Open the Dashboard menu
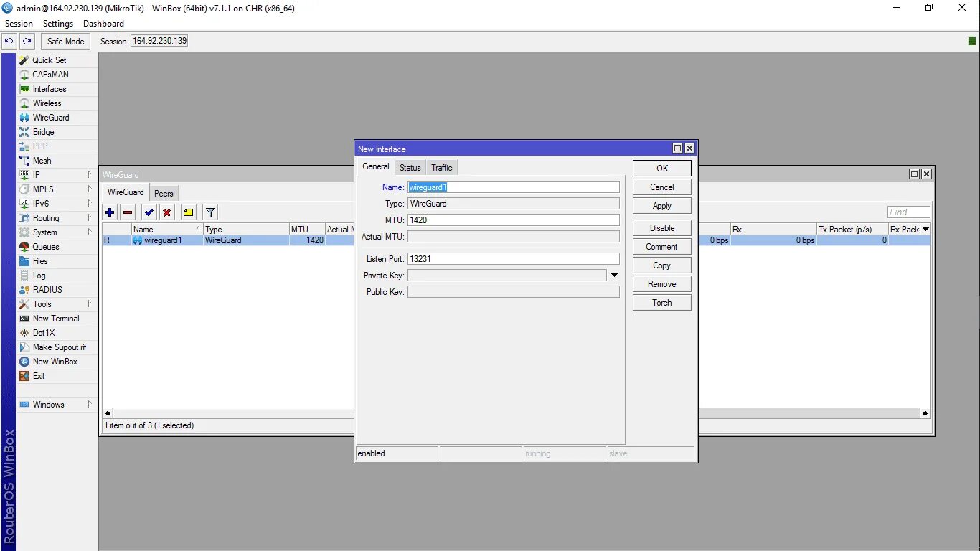The width and height of the screenshot is (980, 551). point(103,24)
